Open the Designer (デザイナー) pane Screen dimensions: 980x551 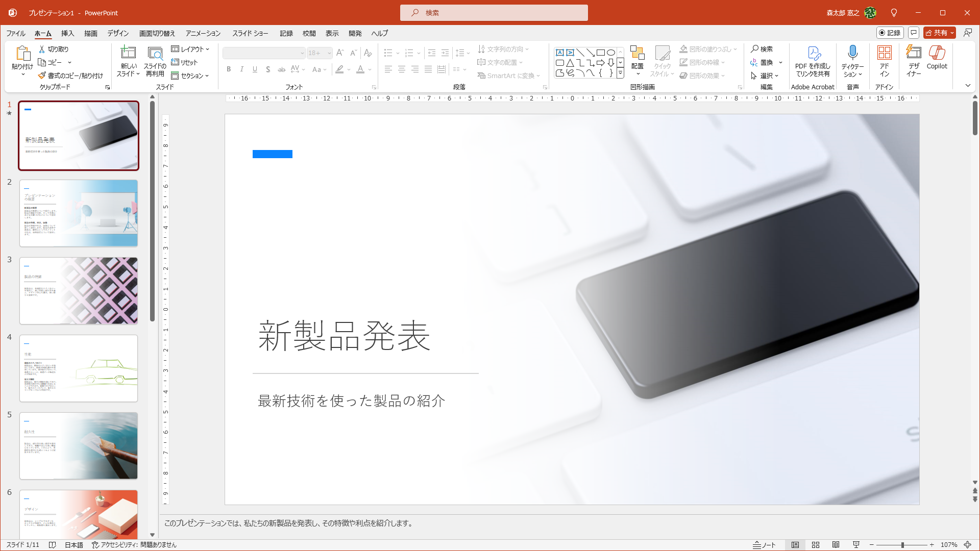tap(913, 53)
